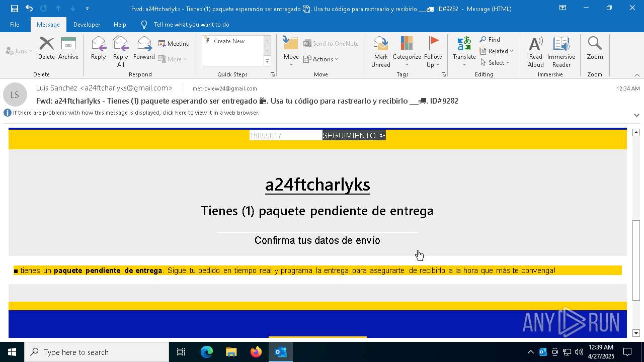Undo the last action

point(29,9)
